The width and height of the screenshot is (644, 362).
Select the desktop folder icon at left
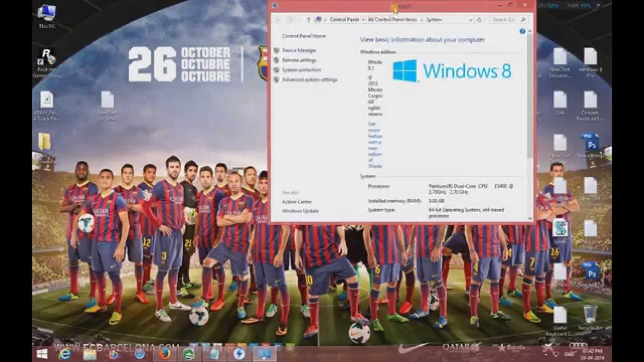[x=45, y=141]
